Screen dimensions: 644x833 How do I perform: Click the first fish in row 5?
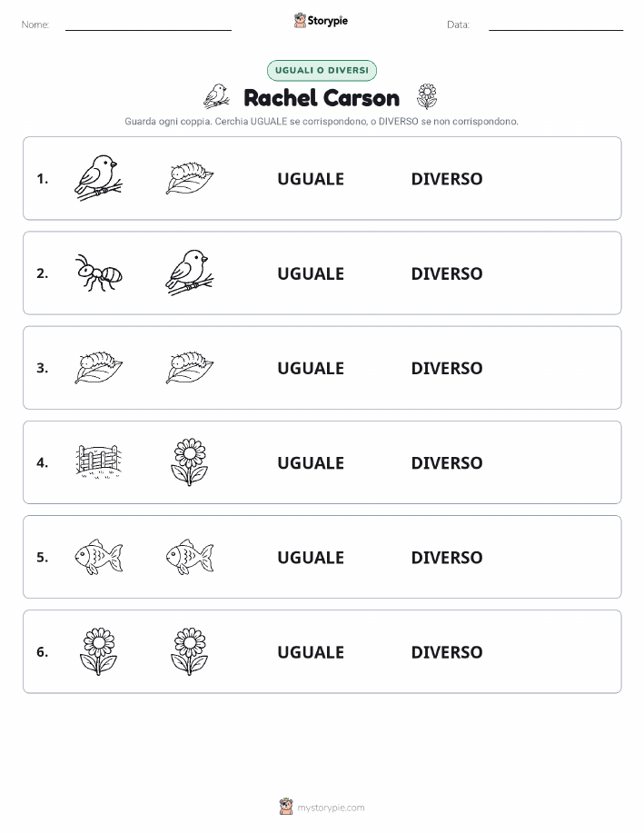tap(98, 557)
